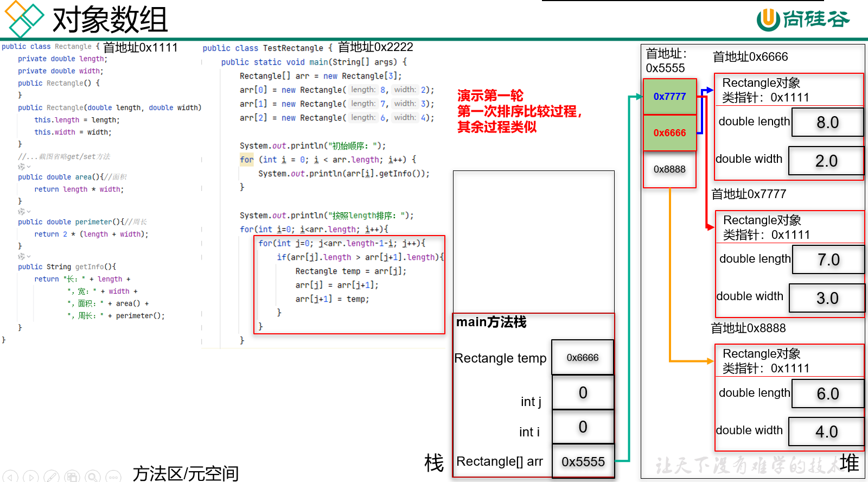868x482 pixels.
Task: Click the 0x8888 array cell
Action: click(x=669, y=169)
